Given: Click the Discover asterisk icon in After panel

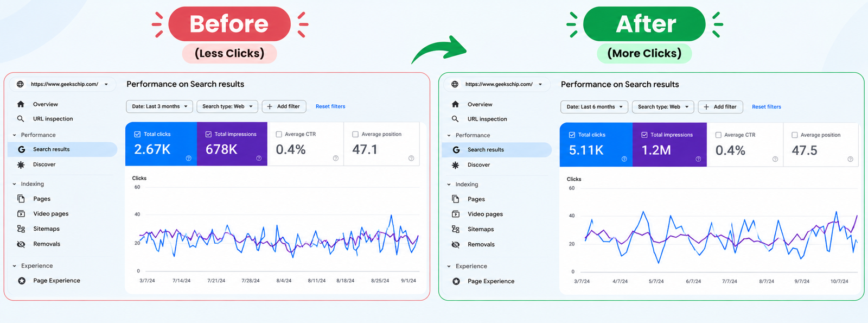Looking at the screenshot, I should 455,165.
